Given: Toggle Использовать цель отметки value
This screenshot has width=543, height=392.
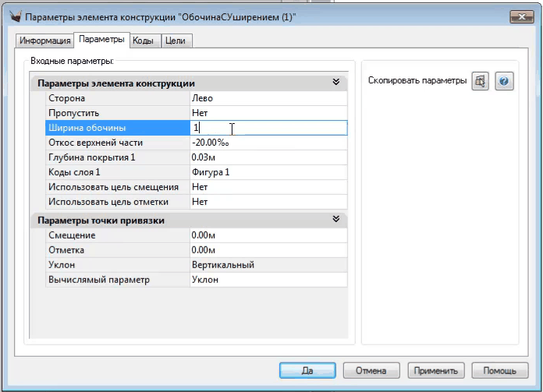Looking at the screenshot, I should click(x=268, y=202).
